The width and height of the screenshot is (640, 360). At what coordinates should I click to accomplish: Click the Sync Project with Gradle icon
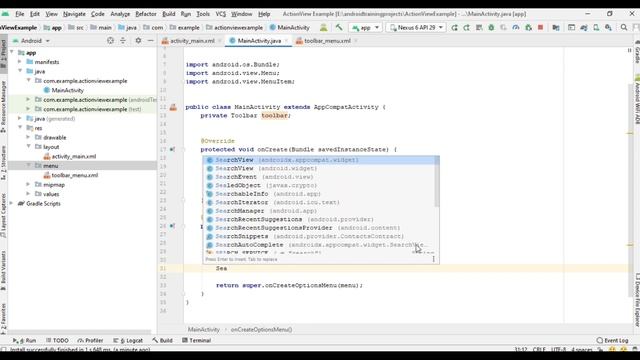(584, 27)
